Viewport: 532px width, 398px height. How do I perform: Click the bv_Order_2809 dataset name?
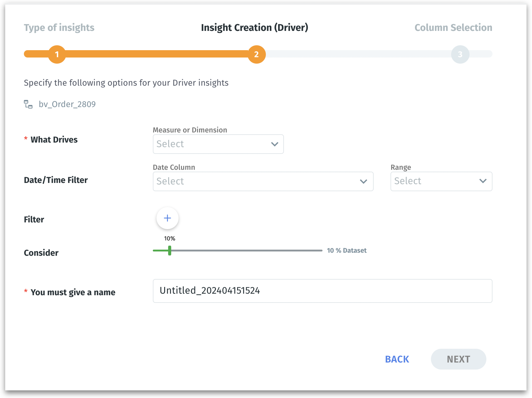click(x=67, y=104)
